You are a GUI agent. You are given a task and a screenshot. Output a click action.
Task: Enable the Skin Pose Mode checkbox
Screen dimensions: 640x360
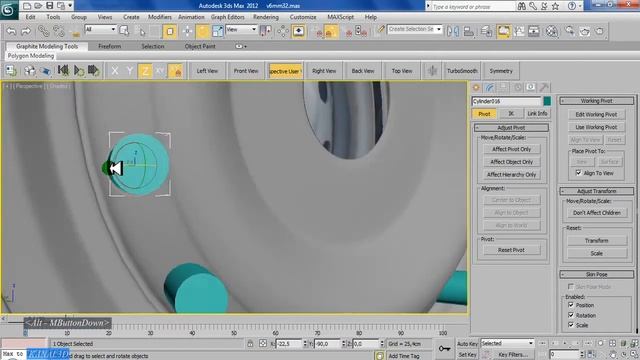pos(571,287)
